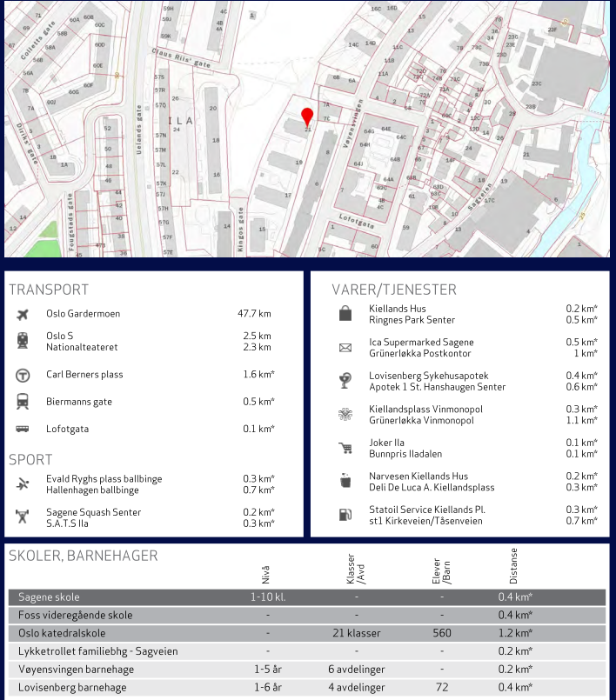Click the VARER/TJENESTER section heading
The image size is (616, 700).
coord(394,290)
